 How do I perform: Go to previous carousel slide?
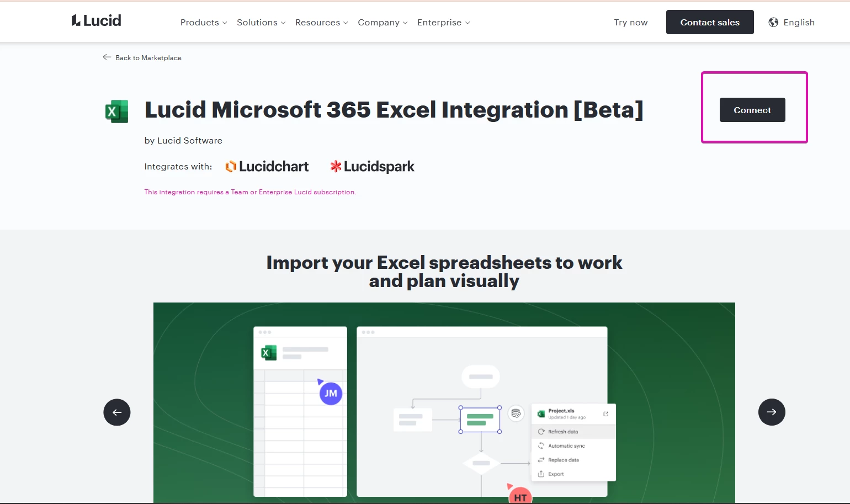pos(117,412)
